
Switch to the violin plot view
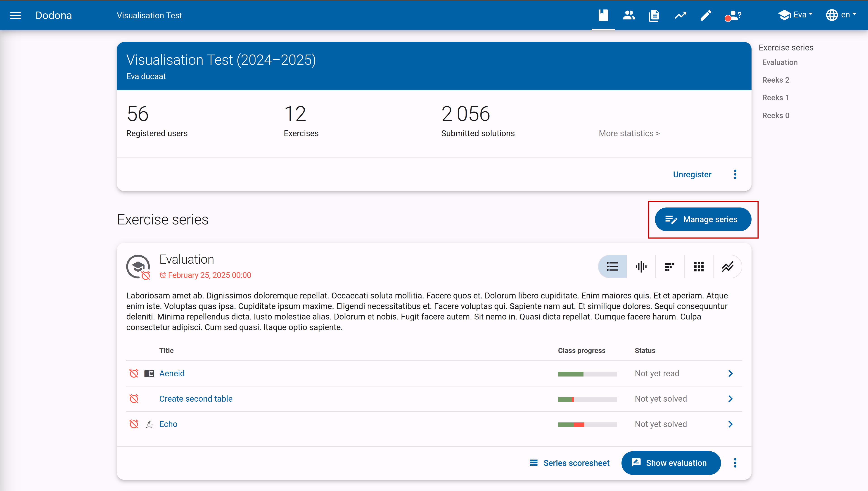641,266
